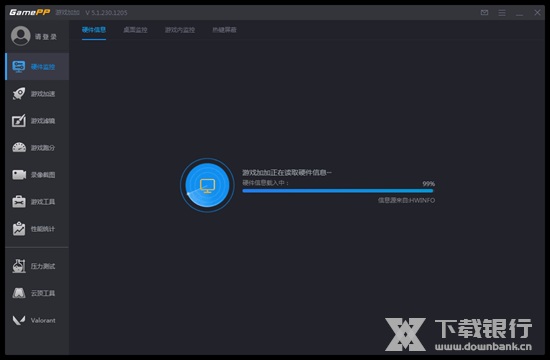Open the 云顶工具 section in sidebar
This screenshot has width=550, height=360.
[x=37, y=293]
